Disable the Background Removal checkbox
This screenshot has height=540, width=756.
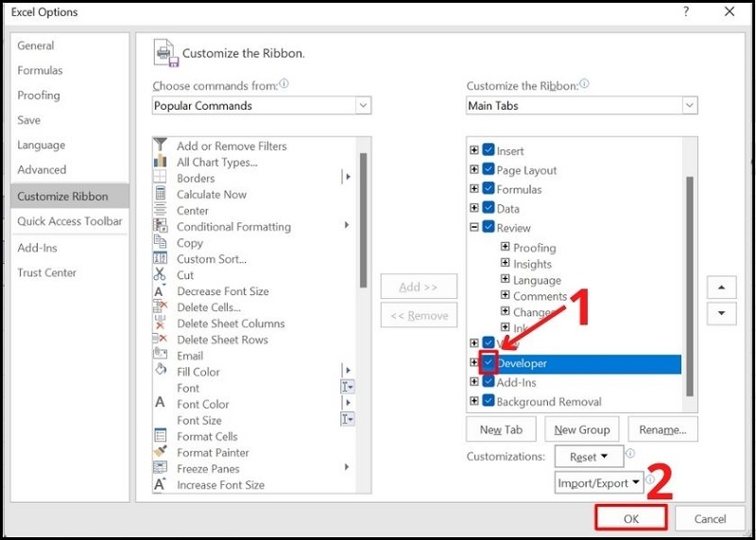489,401
